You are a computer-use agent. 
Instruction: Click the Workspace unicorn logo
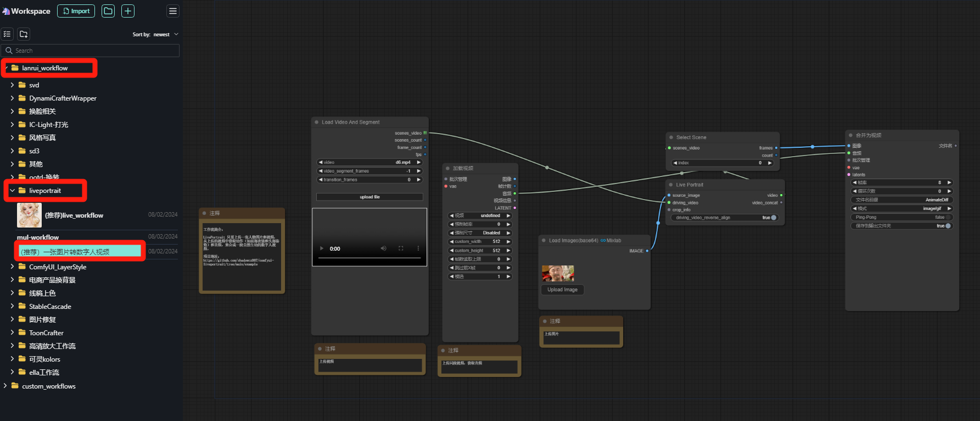point(6,11)
